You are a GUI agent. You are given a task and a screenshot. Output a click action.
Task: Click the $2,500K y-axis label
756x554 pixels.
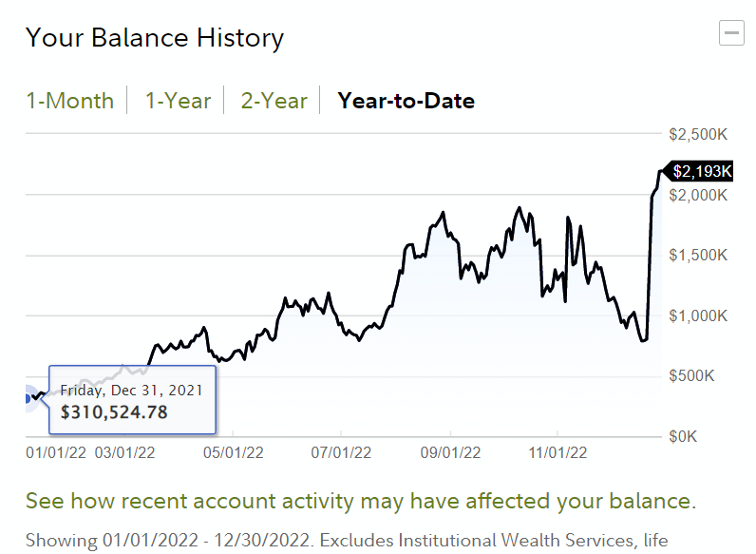[700, 134]
